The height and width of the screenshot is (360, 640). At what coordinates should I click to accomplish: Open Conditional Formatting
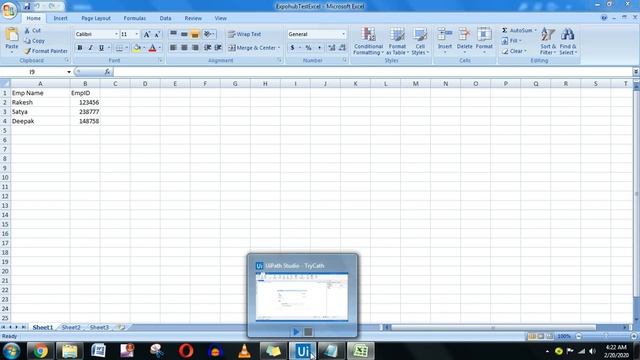tap(368, 41)
